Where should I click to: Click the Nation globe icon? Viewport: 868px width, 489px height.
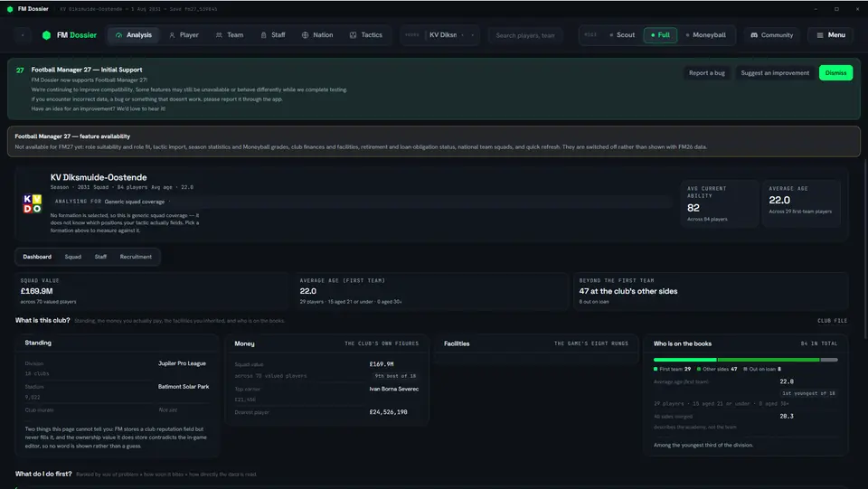tap(305, 35)
